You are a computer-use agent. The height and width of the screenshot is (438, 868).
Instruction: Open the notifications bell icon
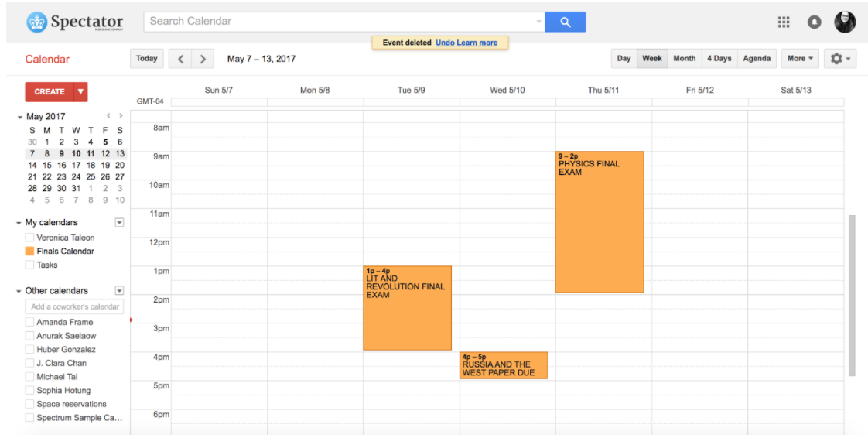(814, 22)
